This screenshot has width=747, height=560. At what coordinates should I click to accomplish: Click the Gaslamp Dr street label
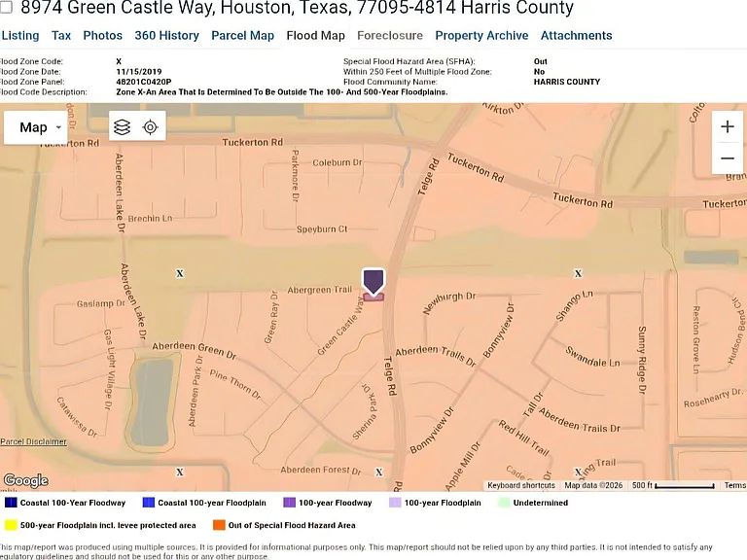point(101,303)
